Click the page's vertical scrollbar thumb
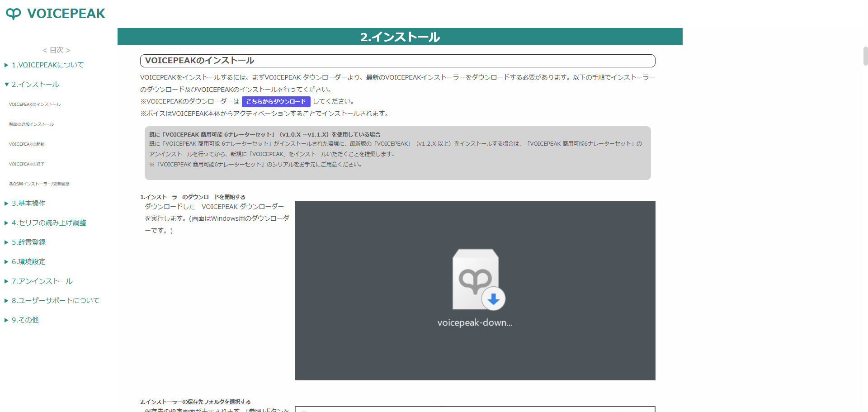Image resolution: width=868 pixels, height=412 pixels. tap(865, 56)
